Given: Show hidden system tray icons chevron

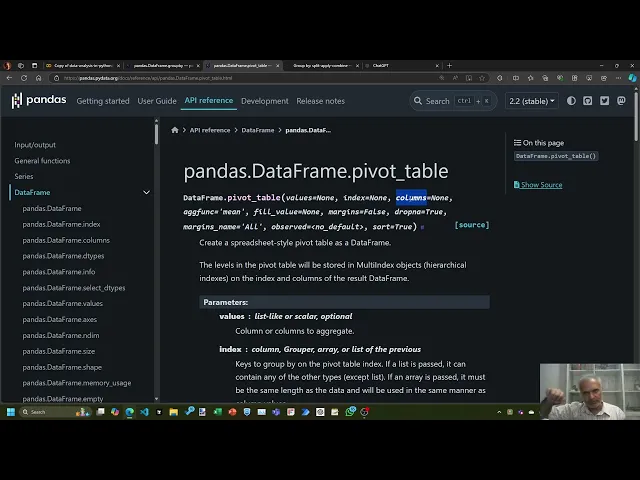Looking at the screenshot, I should (x=499, y=412).
